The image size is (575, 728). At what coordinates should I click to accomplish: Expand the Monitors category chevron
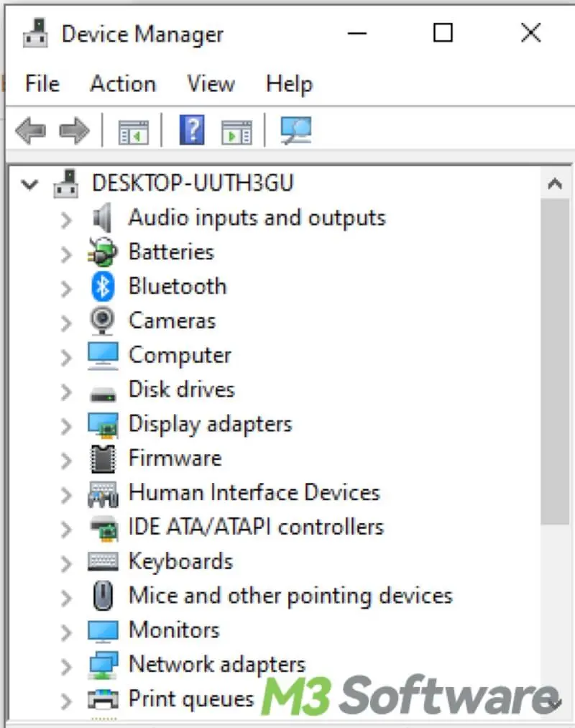click(66, 632)
